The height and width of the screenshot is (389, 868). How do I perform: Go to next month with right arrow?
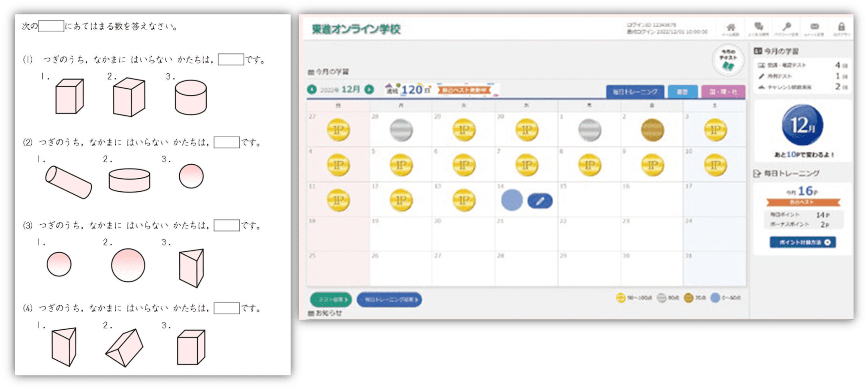coord(369,89)
